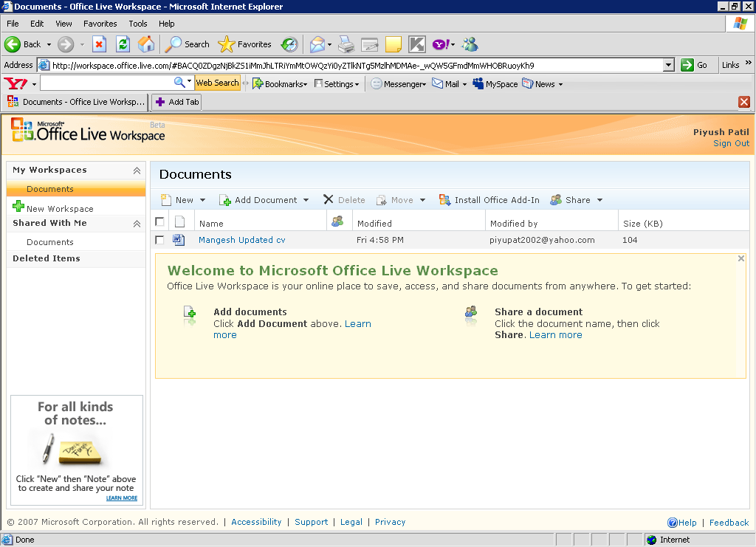Click Install Office Add-In toolbar button
Screen dimensions: 756x547
coord(489,200)
